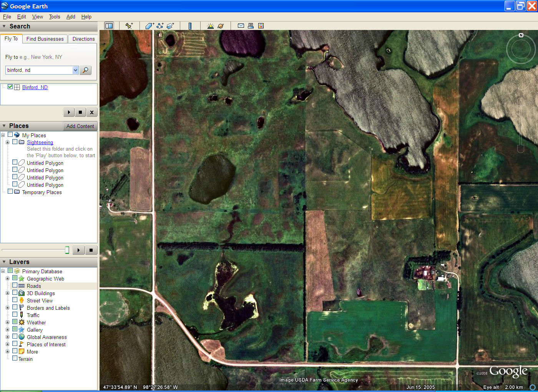538x392 pixels.
Task: Click the Add Content button
Action: (x=80, y=126)
